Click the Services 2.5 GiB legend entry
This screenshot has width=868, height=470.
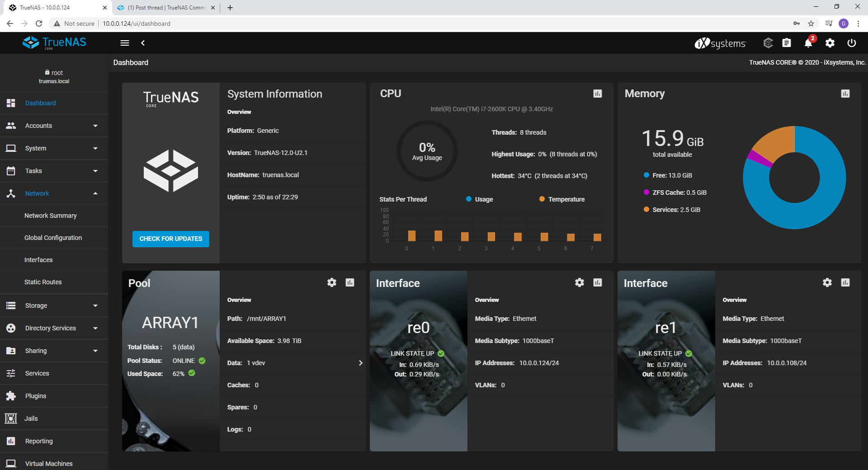(x=672, y=210)
